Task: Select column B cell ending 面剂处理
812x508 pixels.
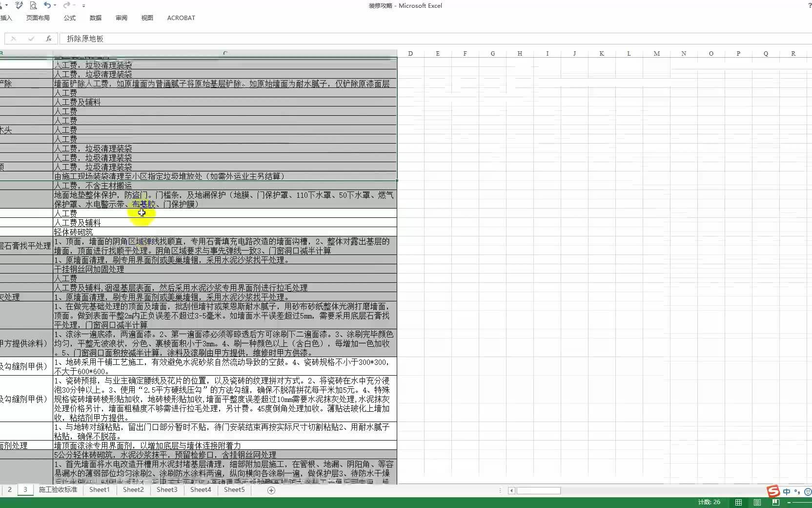Action: click(26, 445)
